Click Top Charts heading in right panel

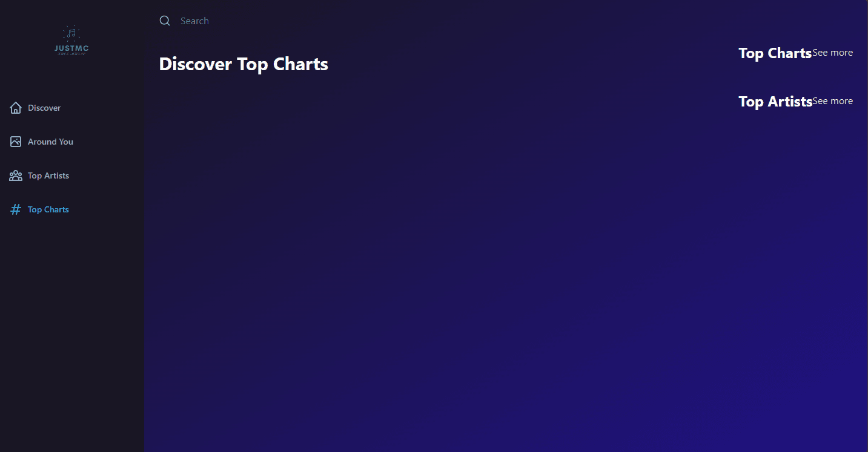[x=775, y=53]
